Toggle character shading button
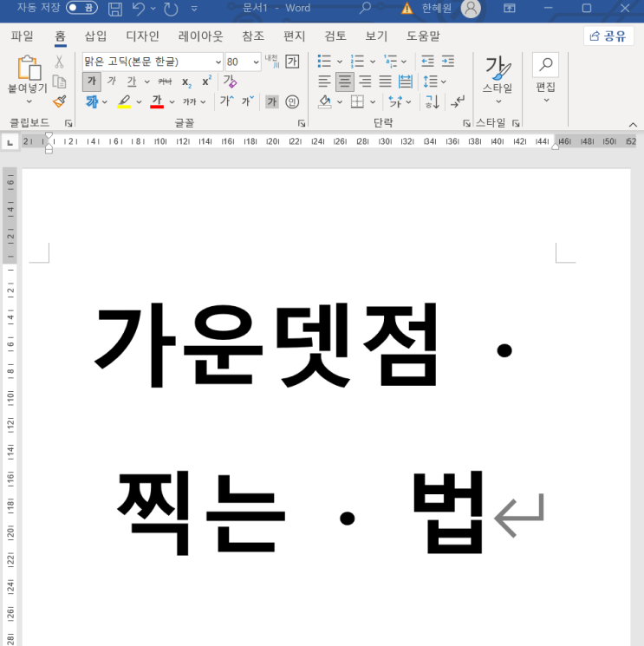 tap(272, 101)
